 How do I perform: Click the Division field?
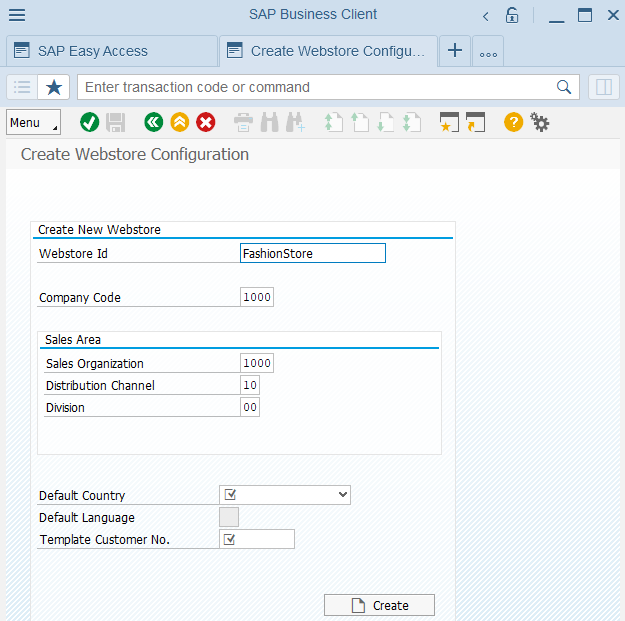(250, 407)
